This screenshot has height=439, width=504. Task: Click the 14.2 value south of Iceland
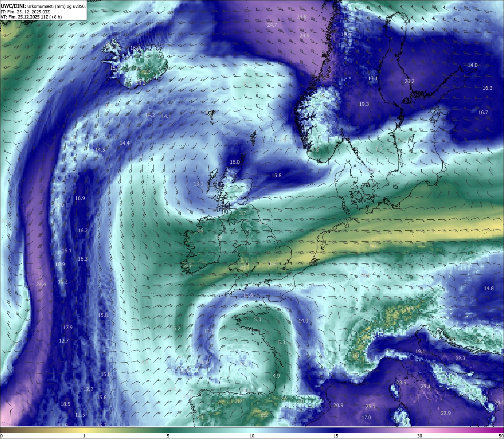point(150,115)
